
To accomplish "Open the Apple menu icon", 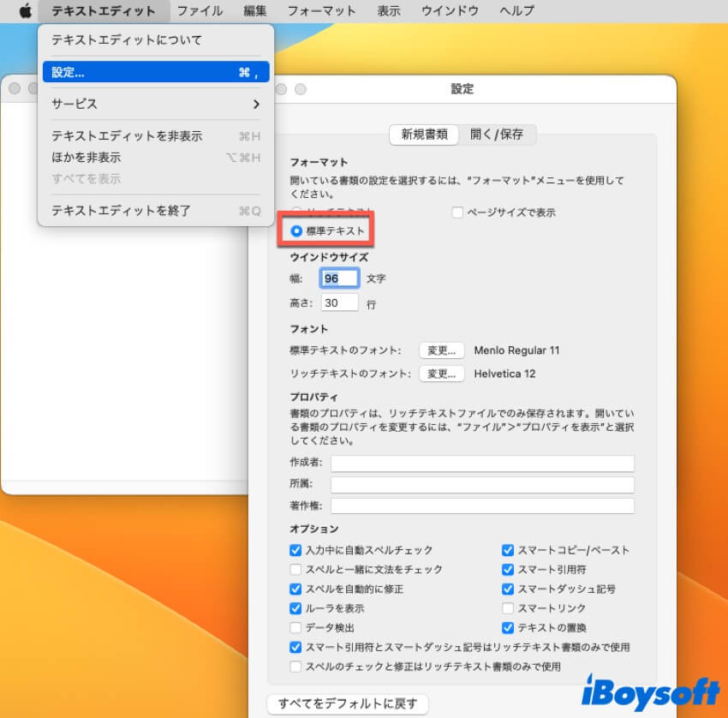I will [25, 11].
